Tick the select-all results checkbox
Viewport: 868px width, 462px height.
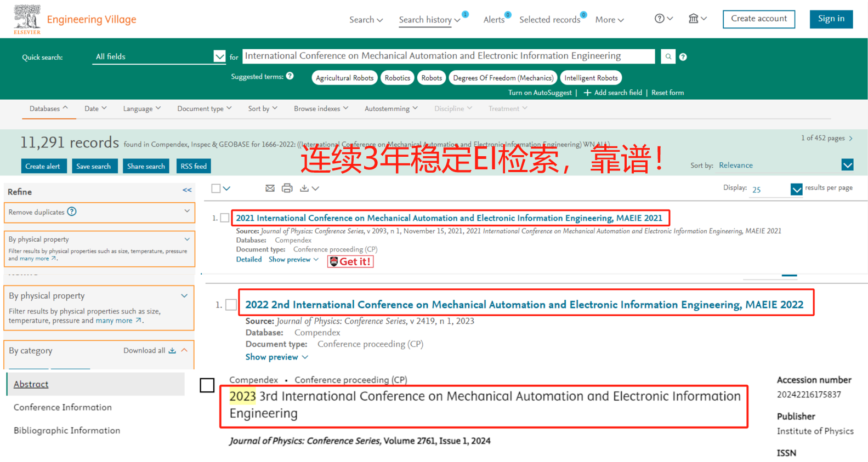pos(216,189)
